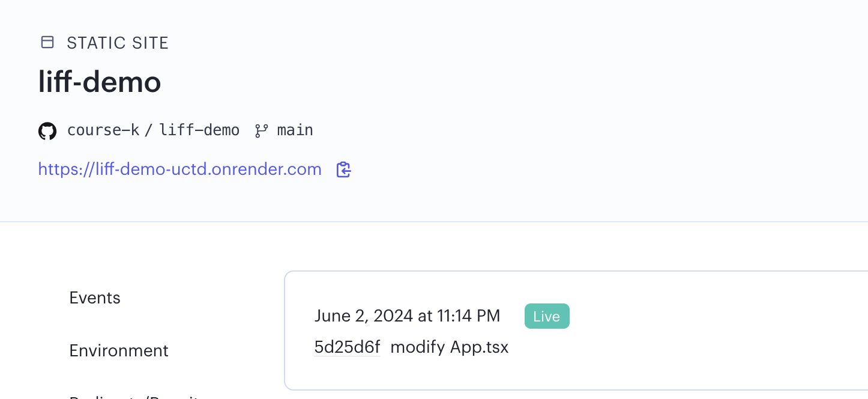
Task: Click the git branch icon beside main
Action: click(261, 130)
